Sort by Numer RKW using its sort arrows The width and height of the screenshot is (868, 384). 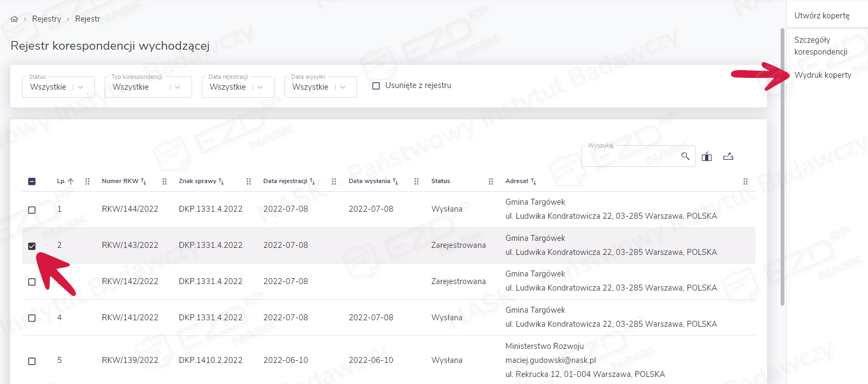[143, 181]
